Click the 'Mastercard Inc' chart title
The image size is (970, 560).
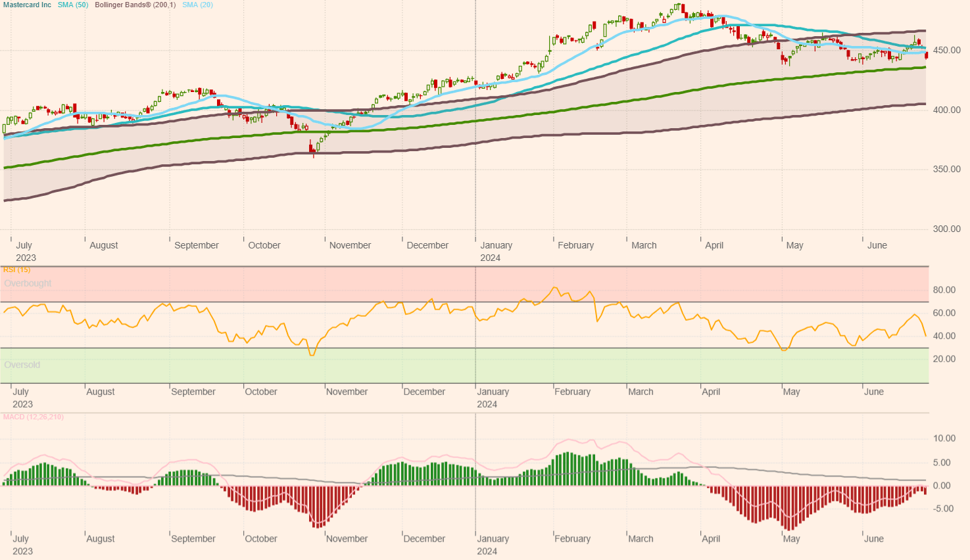click(x=27, y=5)
